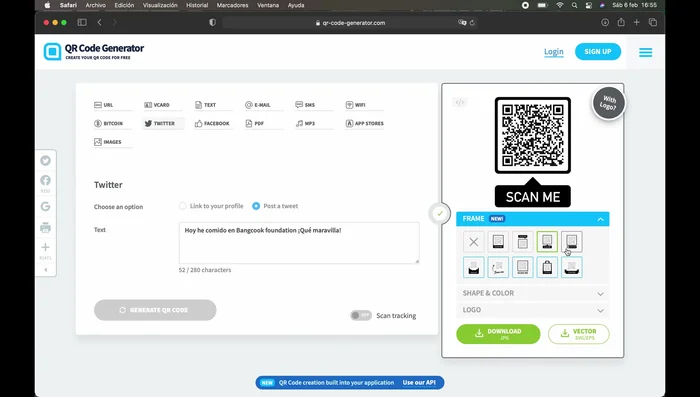Show Safari tab overview
Image resolution: width=700 pixels, height=397 pixels.
(653, 22)
